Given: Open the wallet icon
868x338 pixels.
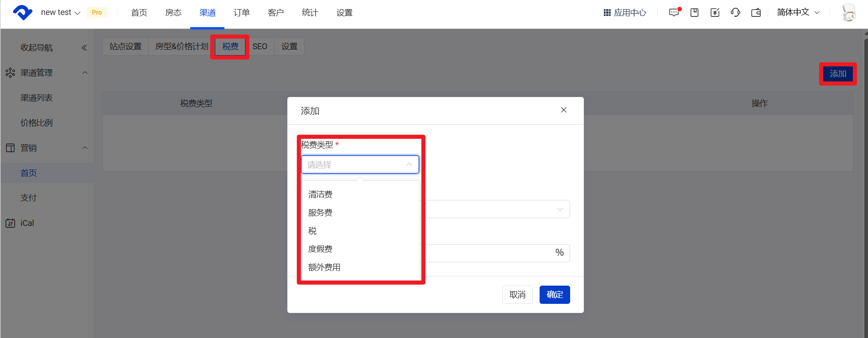Looking at the screenshot, I should (x=756, y=13).
